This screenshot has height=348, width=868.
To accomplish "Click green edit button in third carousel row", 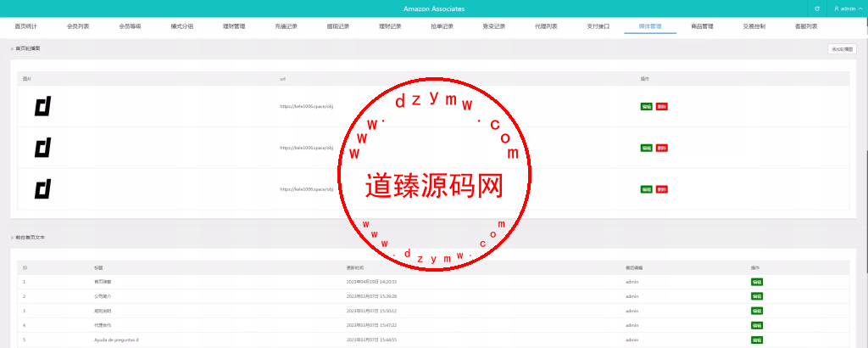I will pyautogui.click(x=646, y=189).
